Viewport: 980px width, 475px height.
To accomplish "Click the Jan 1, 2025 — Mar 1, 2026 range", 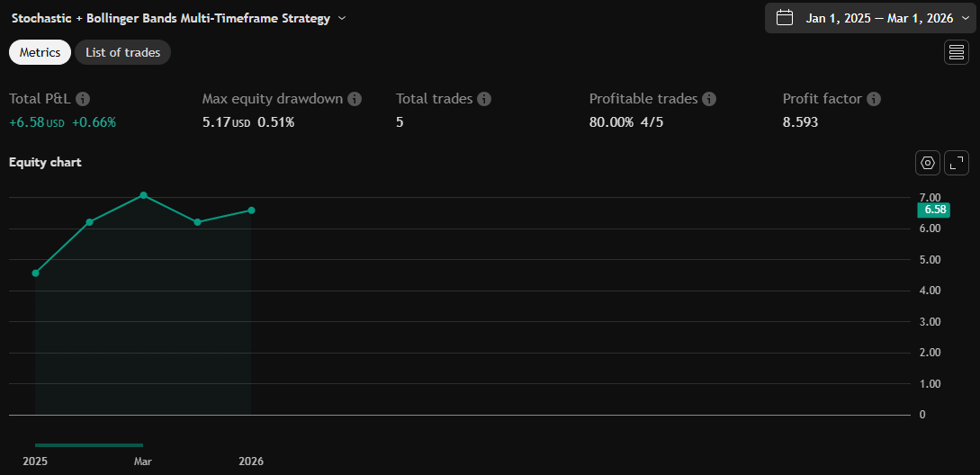I will point(879,18).
